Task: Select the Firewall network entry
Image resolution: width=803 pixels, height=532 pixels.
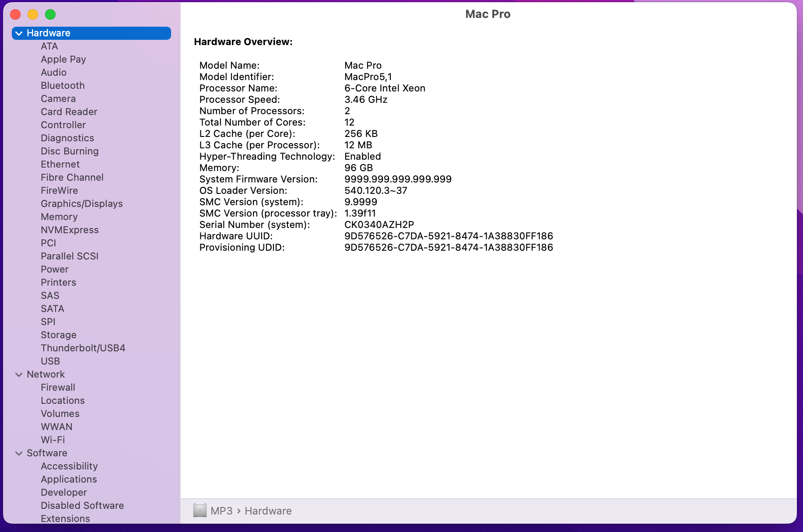Action: [x=57, y=387]
